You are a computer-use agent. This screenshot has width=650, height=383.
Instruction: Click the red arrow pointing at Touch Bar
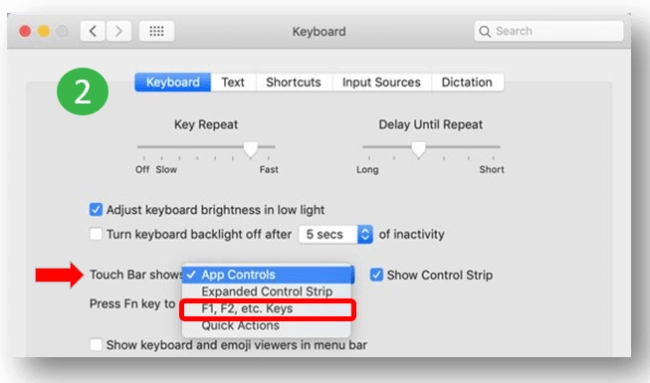60,275
